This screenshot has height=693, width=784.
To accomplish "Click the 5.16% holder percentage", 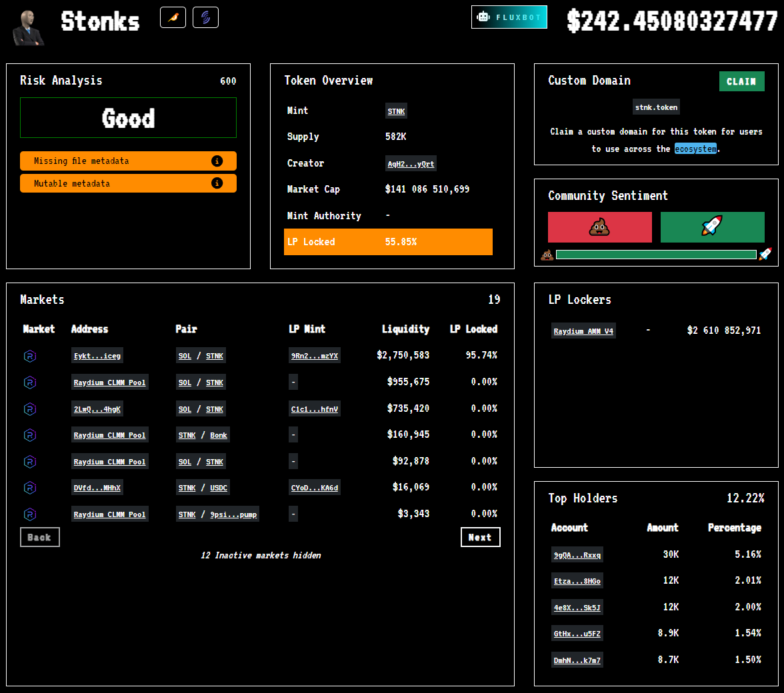I will (747, 554).
